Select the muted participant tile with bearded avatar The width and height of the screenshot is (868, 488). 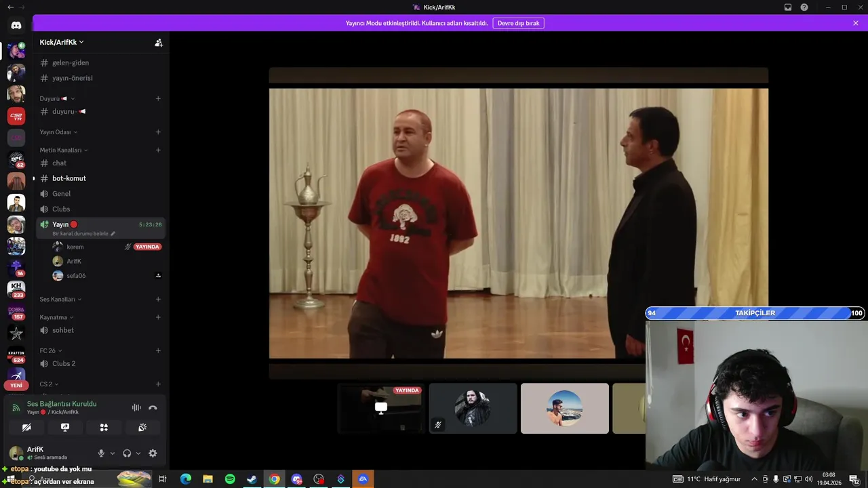[473, 408]
